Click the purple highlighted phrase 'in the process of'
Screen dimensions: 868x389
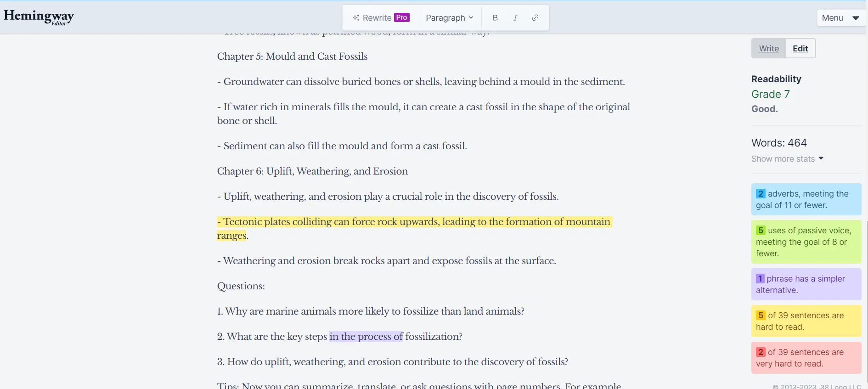(366, 337)
